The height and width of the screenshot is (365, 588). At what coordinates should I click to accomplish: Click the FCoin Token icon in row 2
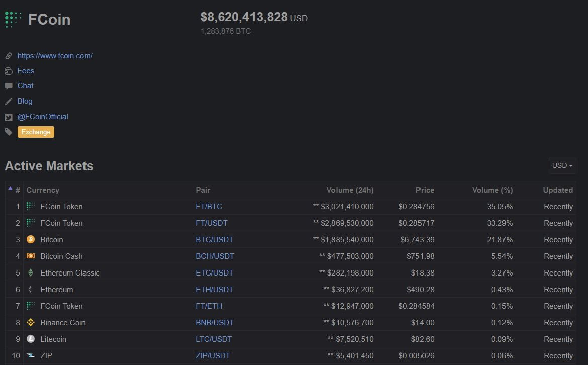(x=31, y=223)
